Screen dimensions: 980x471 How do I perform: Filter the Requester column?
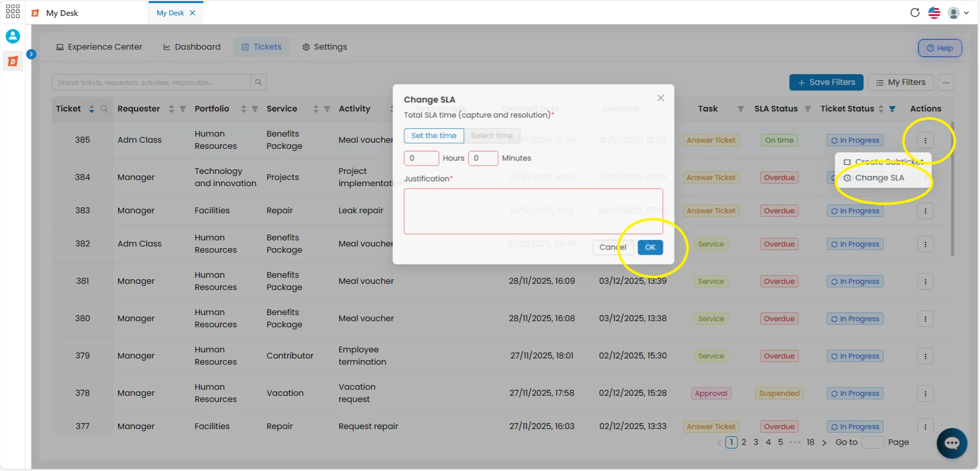pos(183,109)
